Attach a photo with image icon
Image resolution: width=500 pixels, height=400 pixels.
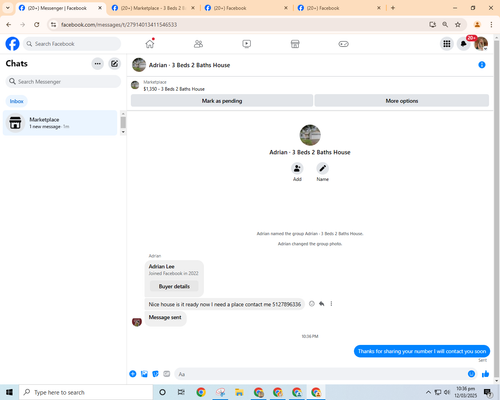coord(144,374)
